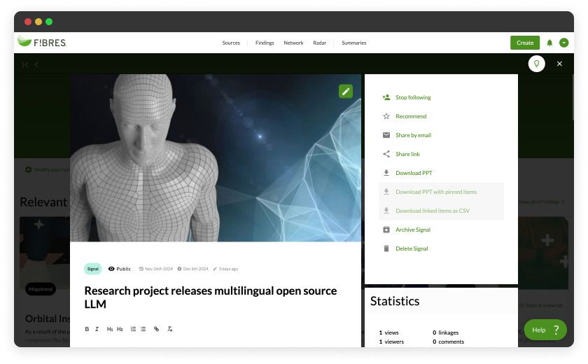Open the Radar menu item
The image size is (588, 364).
[x=319, y=43]
